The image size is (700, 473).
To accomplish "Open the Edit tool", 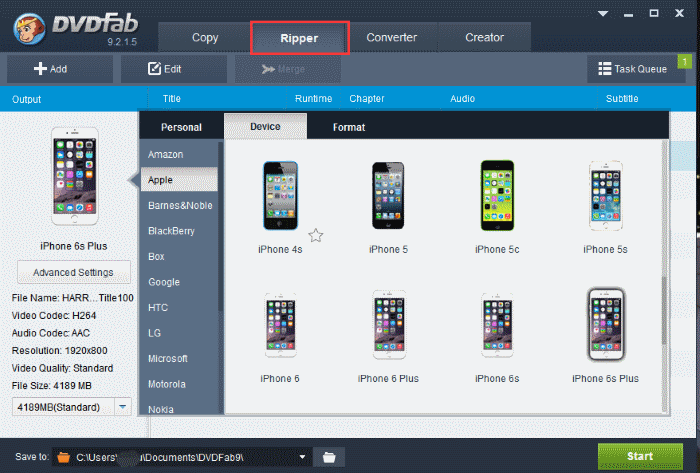I will click(165, 69).
